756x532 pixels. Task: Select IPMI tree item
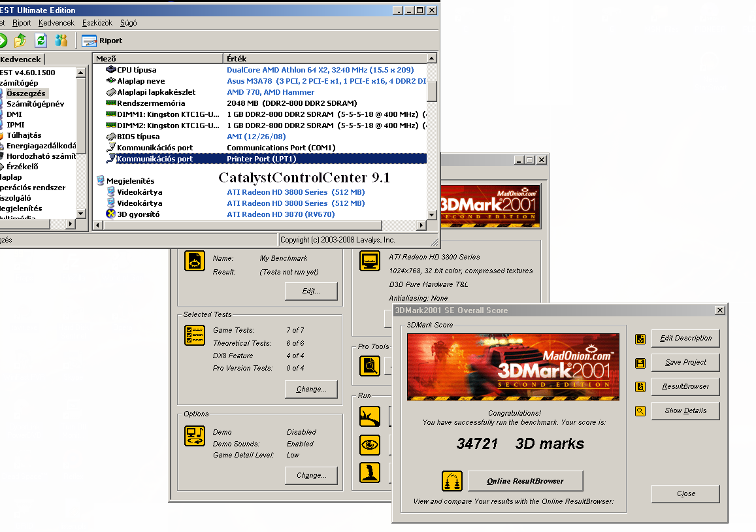pos(16,124)
